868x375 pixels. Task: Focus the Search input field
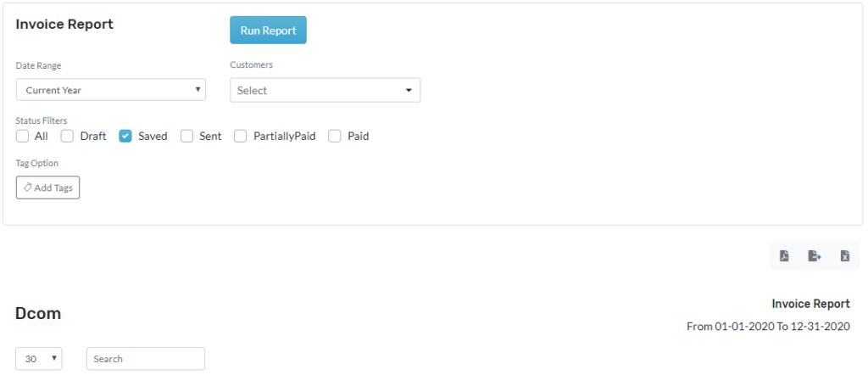pos(146,358)
